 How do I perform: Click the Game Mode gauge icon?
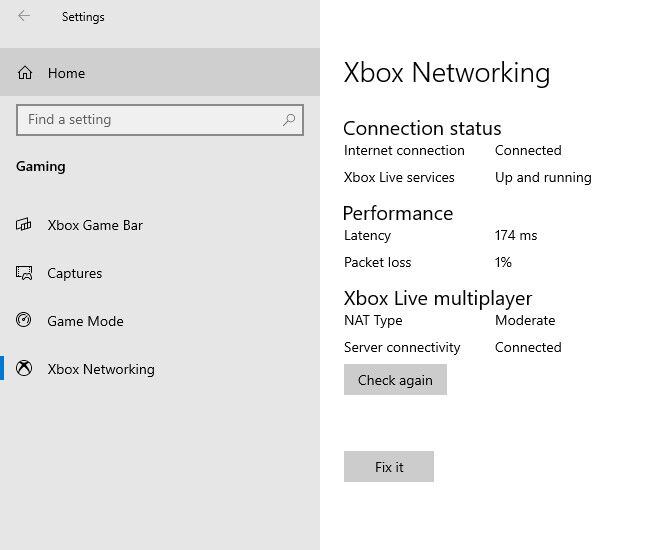pos(25,321)
